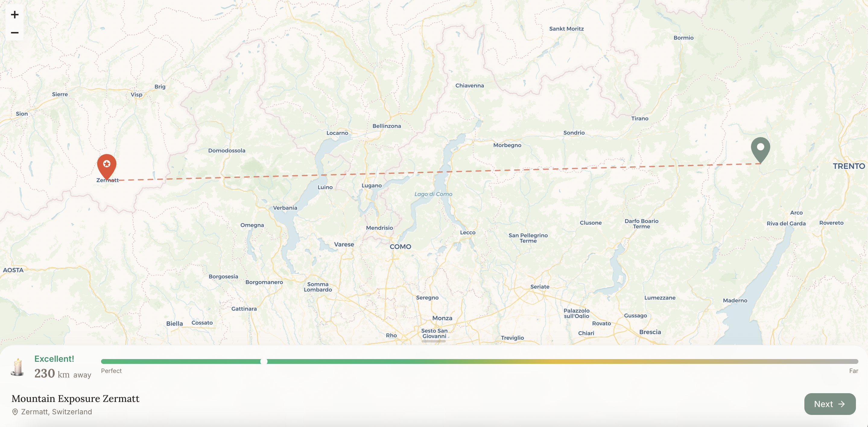Click the Mountain Exposure Zermatt title

[75, 398]
